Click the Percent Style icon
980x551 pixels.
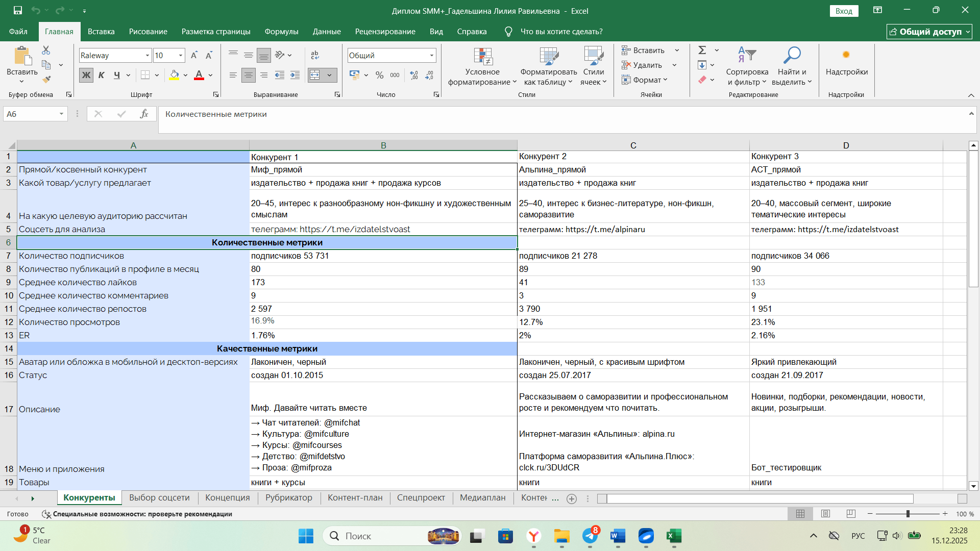point(379,75)
